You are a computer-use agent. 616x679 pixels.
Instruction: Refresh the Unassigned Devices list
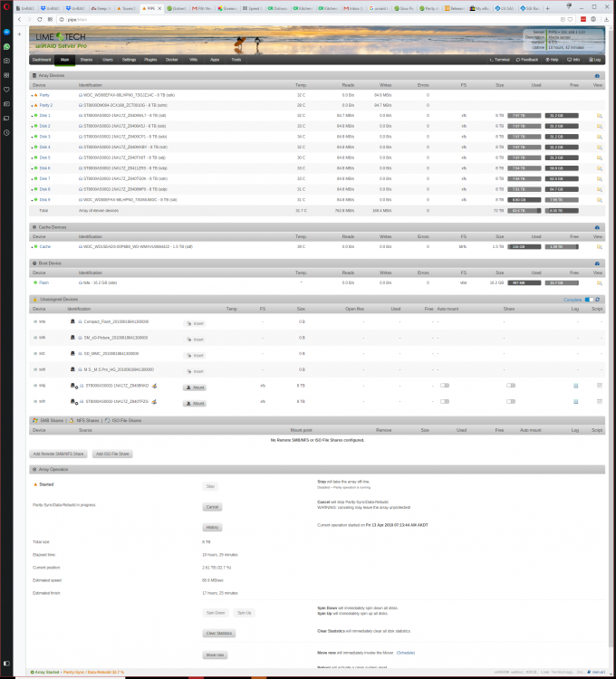(598, 300)
